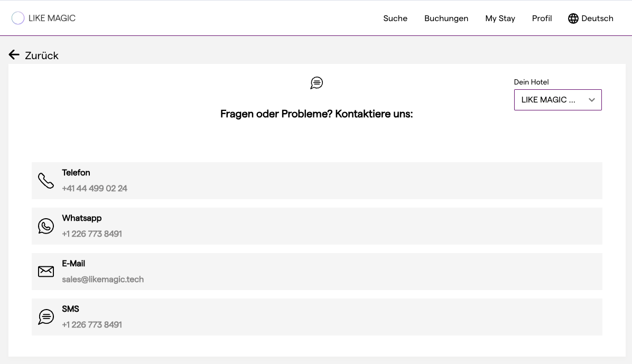Image resolution: width=632 pixels, height=364 pixels.
Task: Select the sales@likemagic.tech email address
Action: pyautogui.click(x=103, y=279)
